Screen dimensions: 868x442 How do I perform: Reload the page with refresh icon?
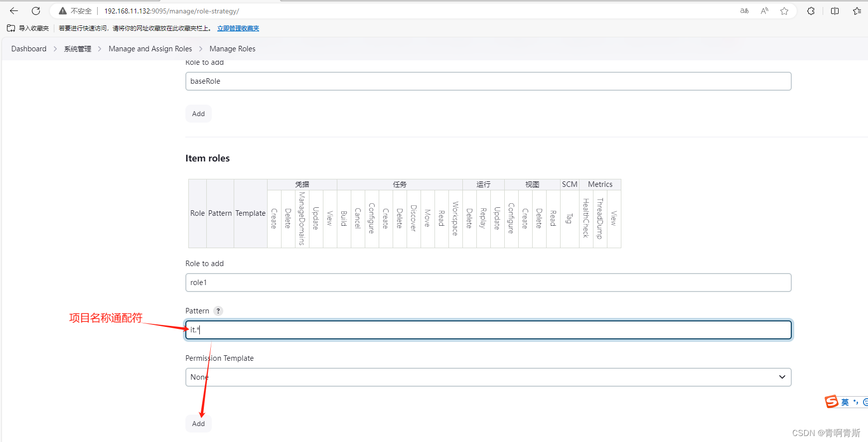coord(36,11)
